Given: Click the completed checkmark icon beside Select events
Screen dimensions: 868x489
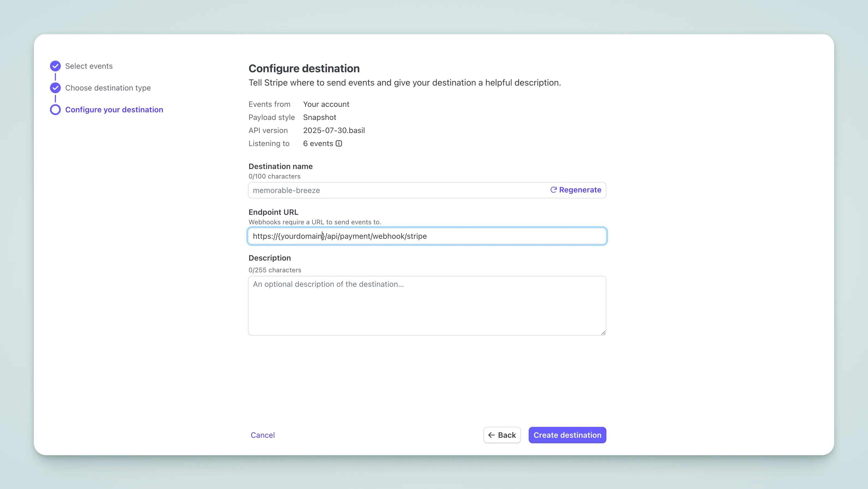Looking at the screenshot, I should pos(55,66).
